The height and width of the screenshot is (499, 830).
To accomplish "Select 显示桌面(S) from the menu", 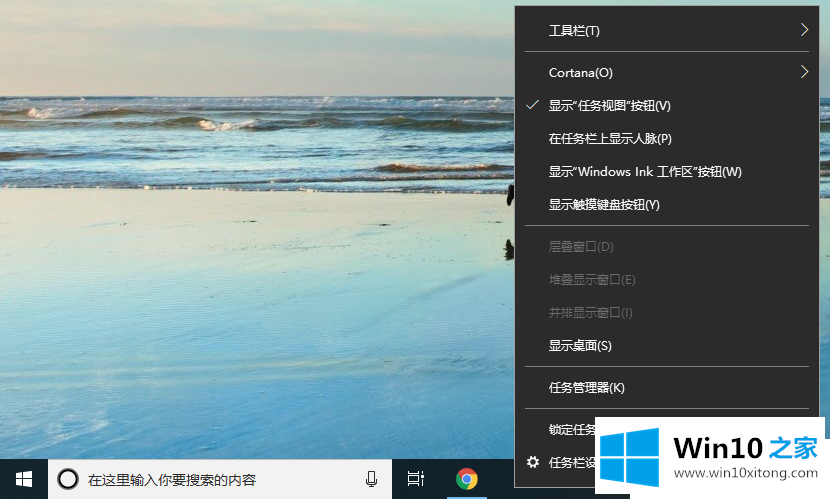I will [580, 346].
